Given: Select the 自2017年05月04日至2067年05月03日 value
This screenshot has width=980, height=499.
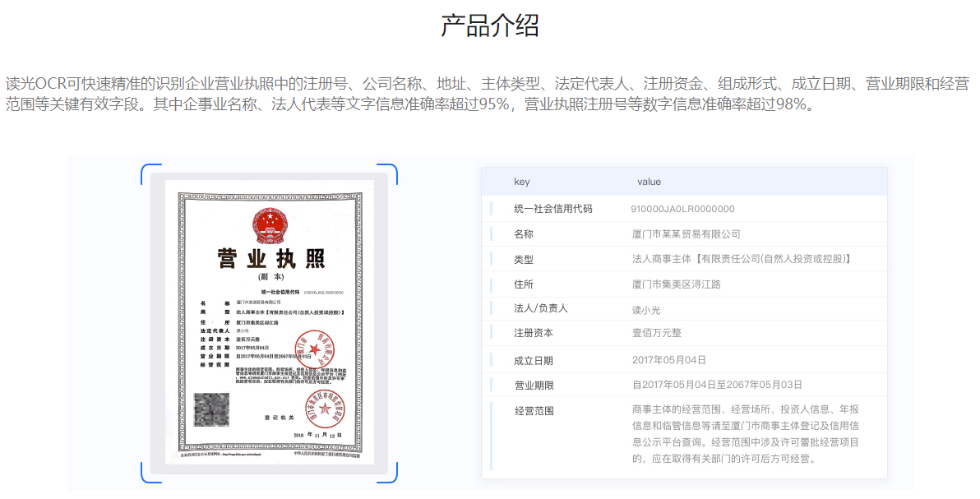Looking at the screenshot, I should pyautogui.click(x=717, y=386).
